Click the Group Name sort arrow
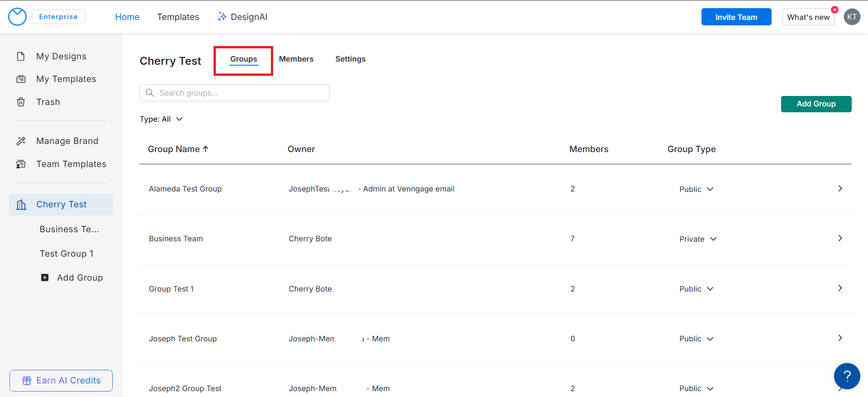The height and width of the screenshot is (397, 868). click(x=205, y=149)
